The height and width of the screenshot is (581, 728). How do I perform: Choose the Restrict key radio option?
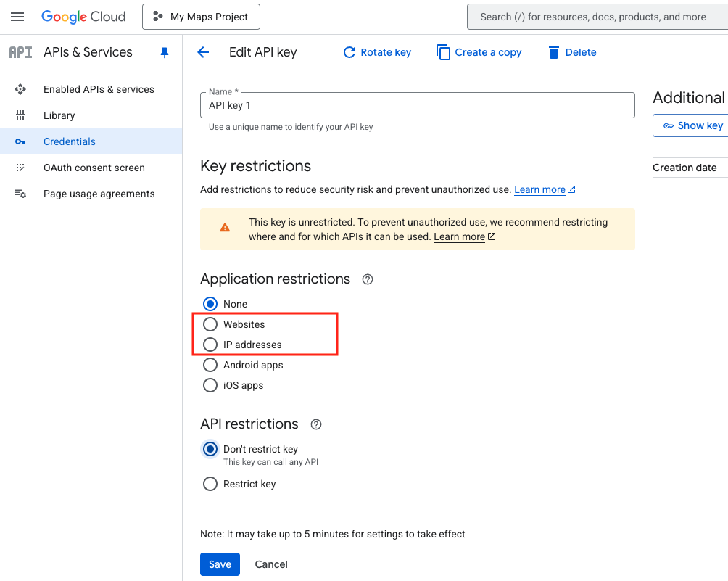[x=210, y=484]
